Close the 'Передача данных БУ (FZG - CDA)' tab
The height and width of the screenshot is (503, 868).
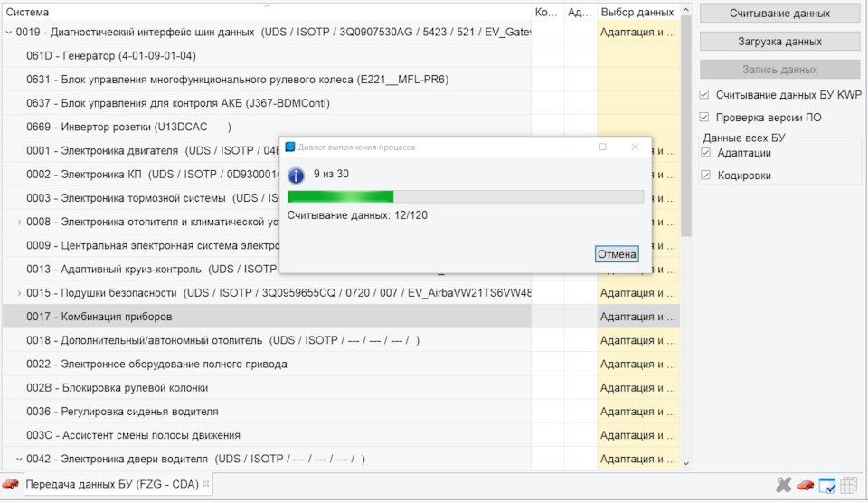(x=206, y=484)
